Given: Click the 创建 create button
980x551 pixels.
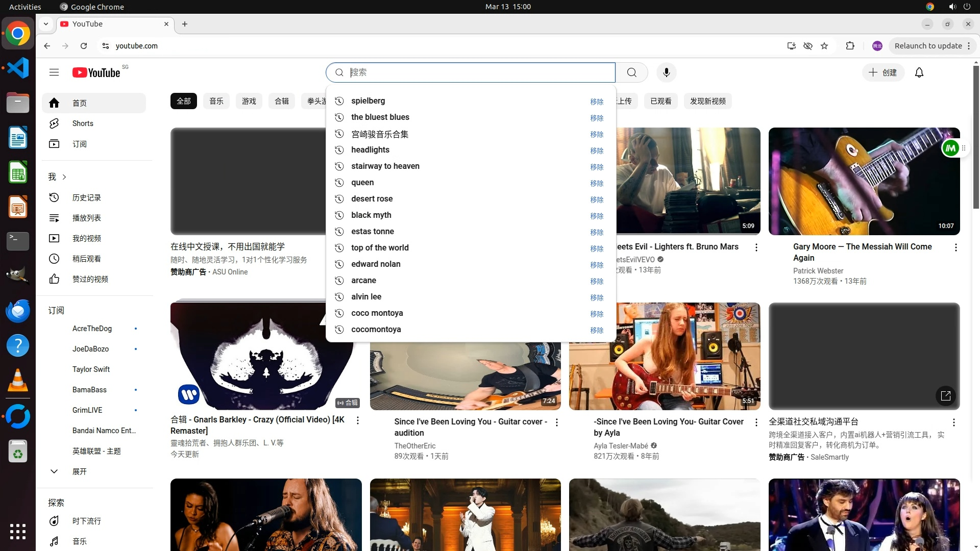Looking at the screenshot, I should (883, 72).
